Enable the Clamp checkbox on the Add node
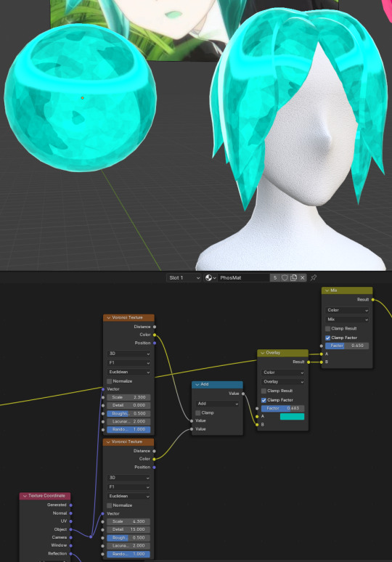Screen dimensions: 392x562 pos(198,413)
